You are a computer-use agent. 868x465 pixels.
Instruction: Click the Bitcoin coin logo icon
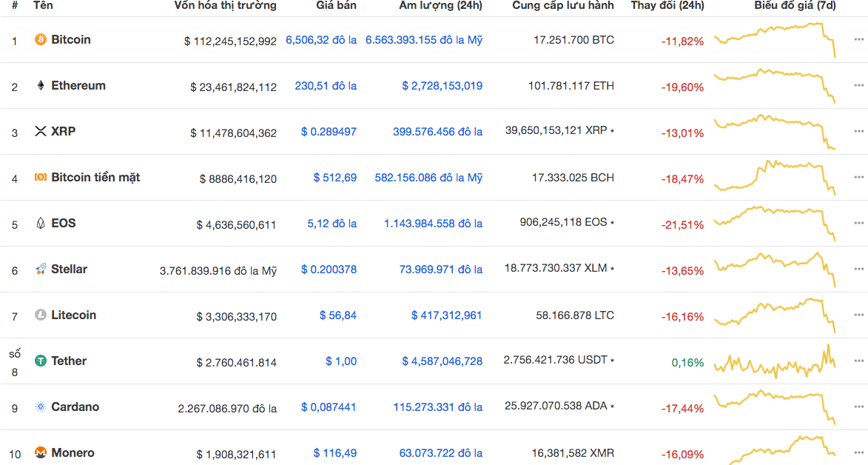tap(41, 39)
